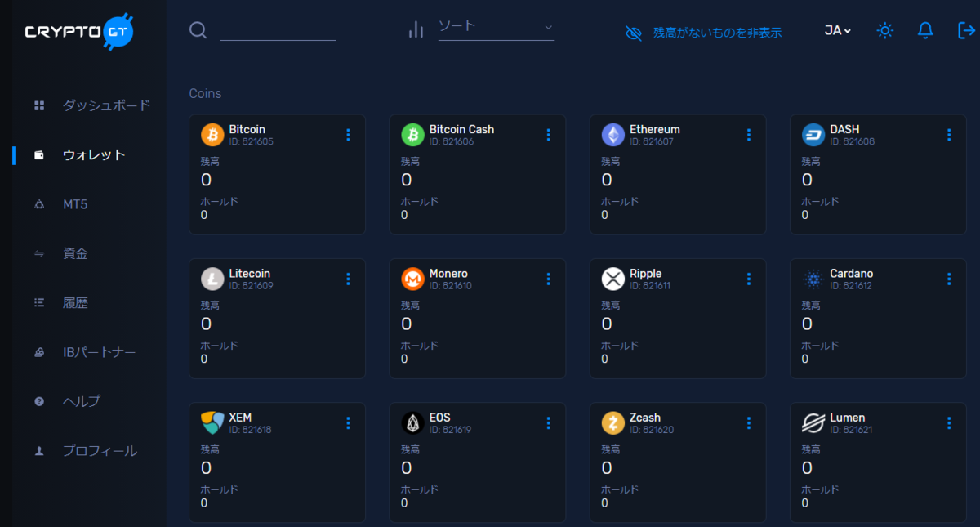The width and height of the screenshot is (980, 527).
Task: Click the Cardano coin icon
Action: point(813,279)
